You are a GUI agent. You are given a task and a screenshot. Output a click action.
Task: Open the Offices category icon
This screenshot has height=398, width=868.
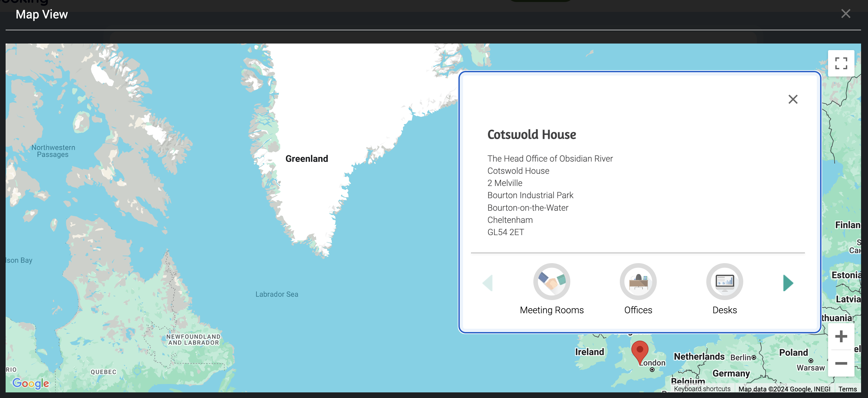[638, 282]
